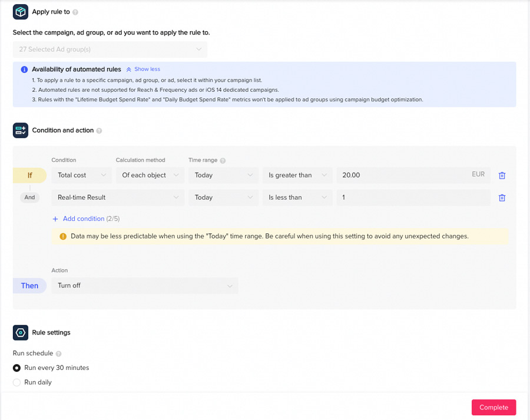Delete the Real-time Result condition via trash icon
Viewport: 530px width, 420px height.
[x=502, y=197]
